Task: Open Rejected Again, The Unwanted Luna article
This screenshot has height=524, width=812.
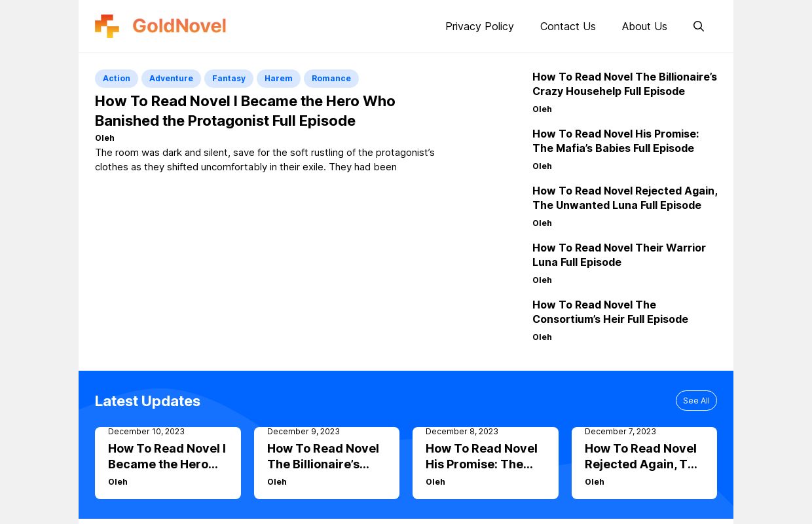Action: tap(625, 198)
